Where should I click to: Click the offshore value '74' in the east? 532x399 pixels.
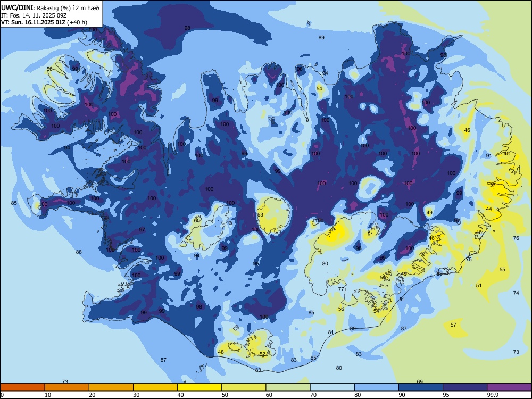[516, 293]
